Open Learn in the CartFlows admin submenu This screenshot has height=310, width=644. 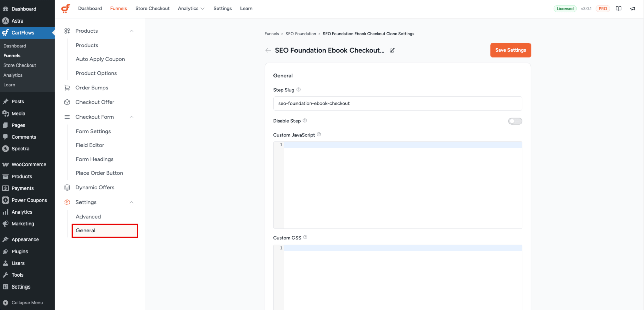[x=9, y=85]
